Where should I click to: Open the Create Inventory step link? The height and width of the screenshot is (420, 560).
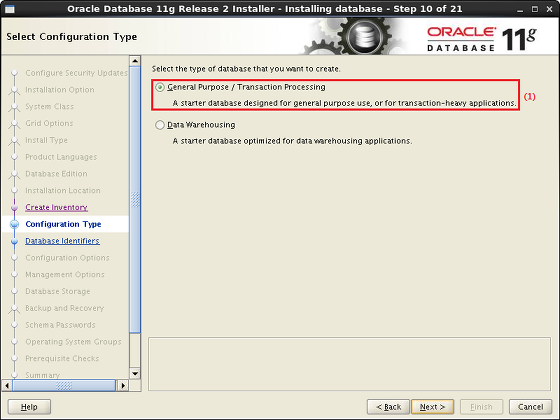(56, 208)
